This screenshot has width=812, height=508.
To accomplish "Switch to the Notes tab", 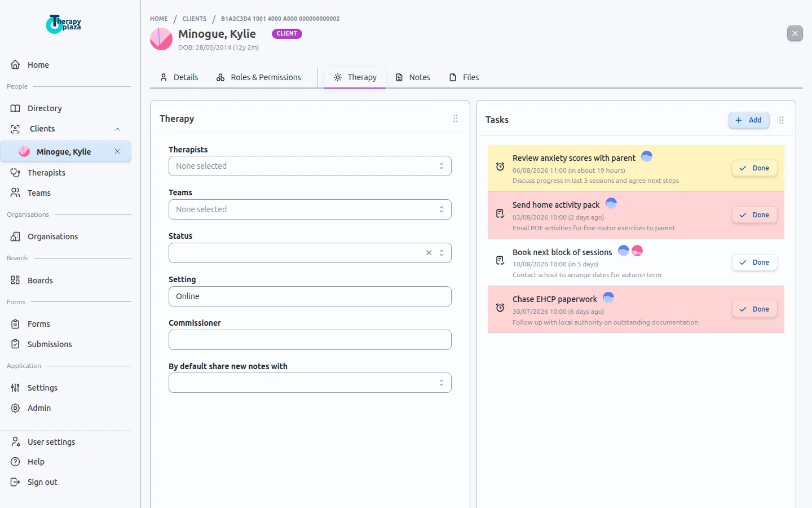I will click(x=413, y=77).
